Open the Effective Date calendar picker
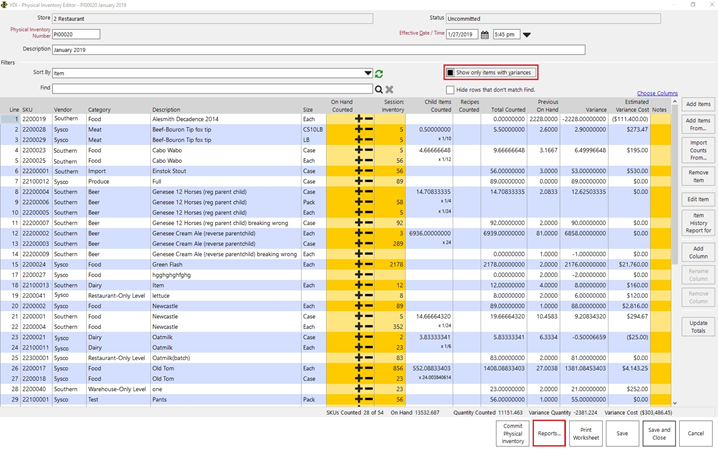Screen dimensions: 718x450 click(x=485, y=34)
